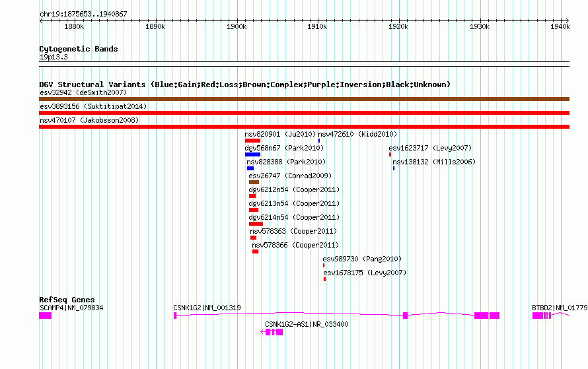Click the 1910k ruler mark
This screenshot has width=588, height=369.
coord(317,26)
